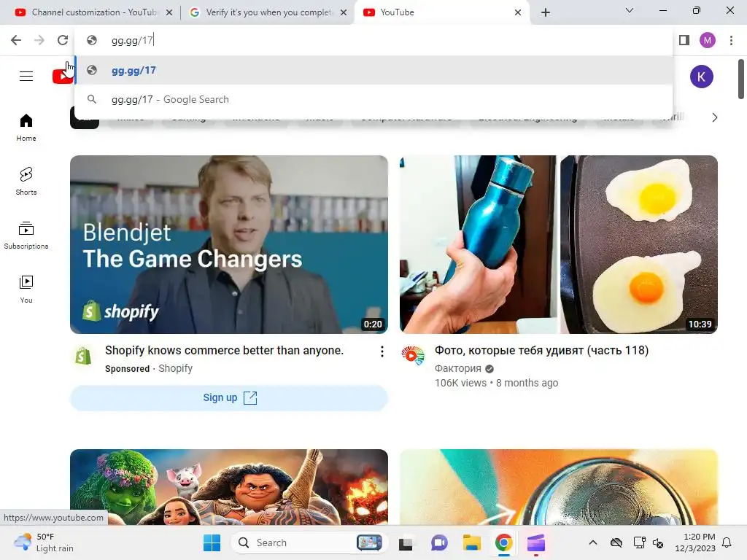
Task: Open the purple clapperboard taskbar app
Action: (536, 542)
